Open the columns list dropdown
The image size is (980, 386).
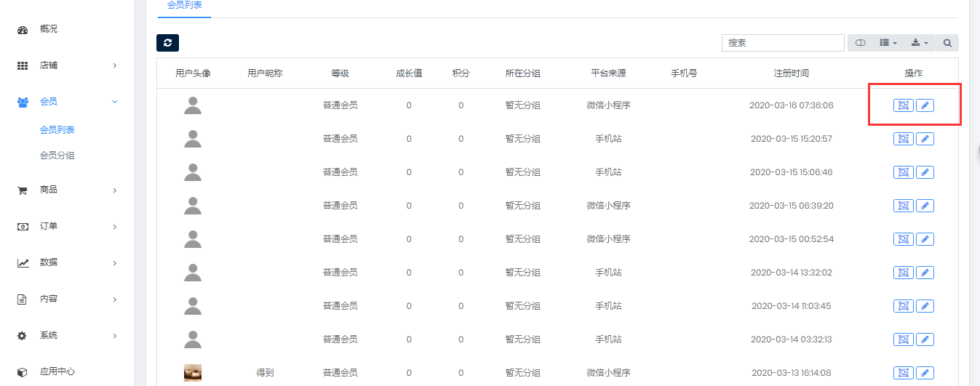coord(888,43)
